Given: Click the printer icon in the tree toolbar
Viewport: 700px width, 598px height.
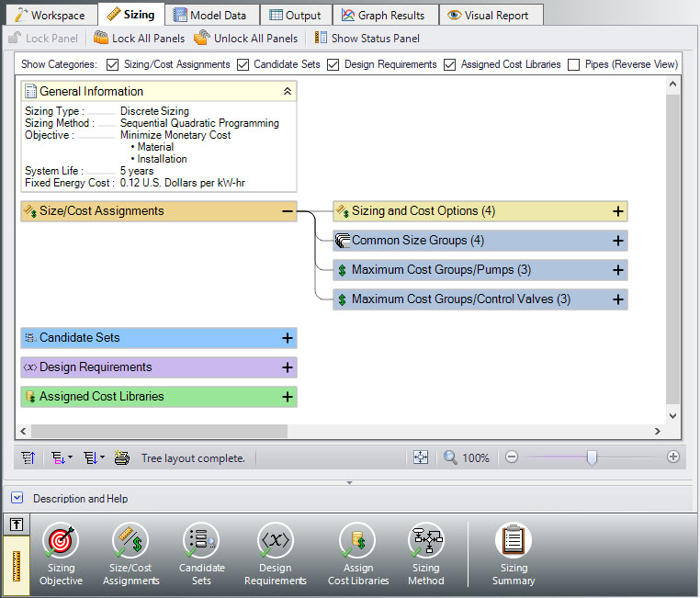Looking at the screenshot, I should pos(122,457).
